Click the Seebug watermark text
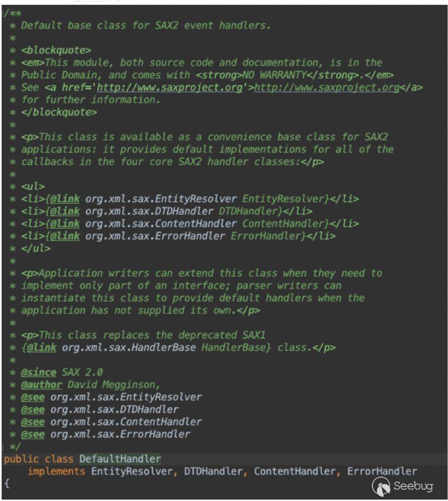The width and height of the screenshot is (448, 501). 413,486
